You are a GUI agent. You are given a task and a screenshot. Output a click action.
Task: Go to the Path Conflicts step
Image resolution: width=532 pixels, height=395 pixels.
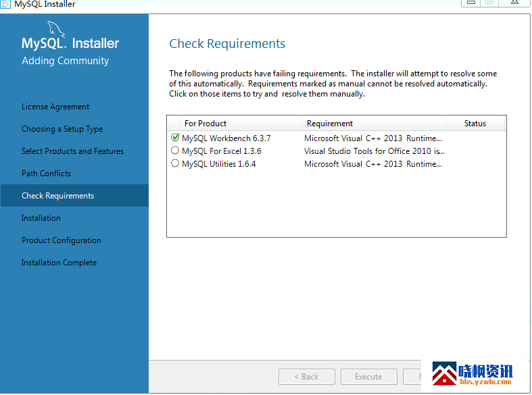46,174
